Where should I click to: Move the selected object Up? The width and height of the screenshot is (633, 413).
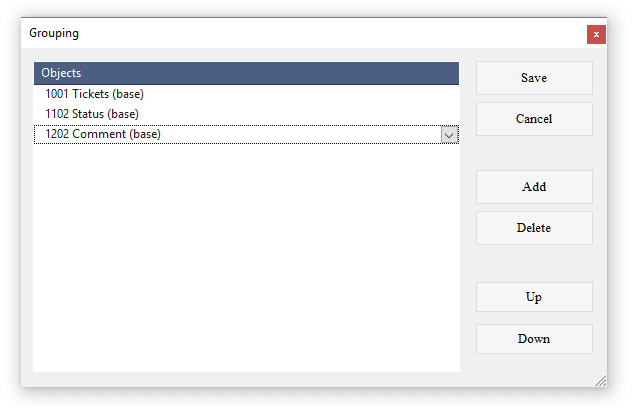tap(534, 297)
